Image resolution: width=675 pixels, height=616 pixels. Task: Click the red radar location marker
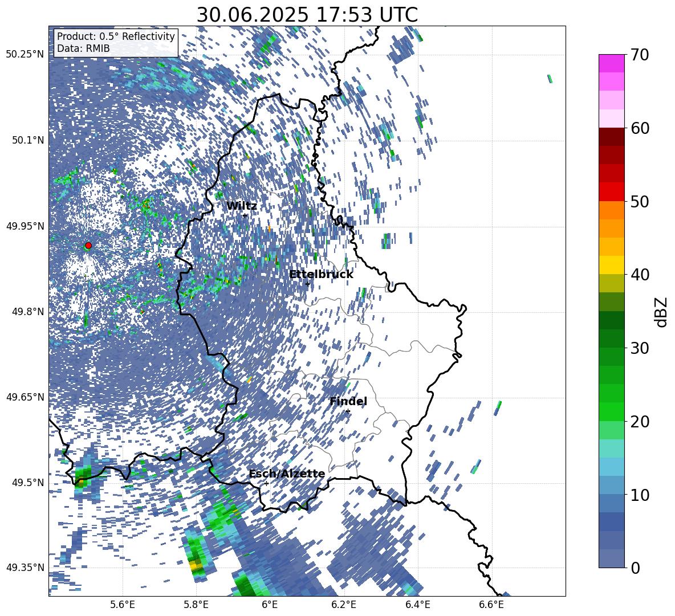88,246
